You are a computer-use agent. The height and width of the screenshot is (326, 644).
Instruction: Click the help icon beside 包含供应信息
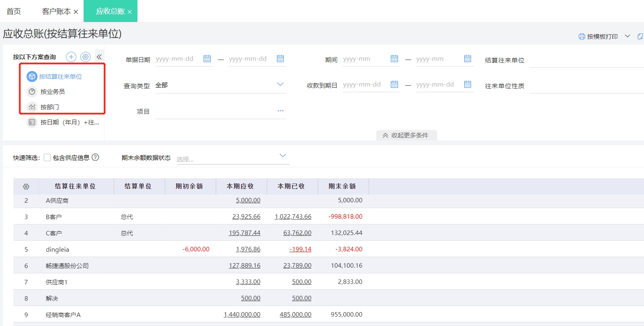coord(95,157)
